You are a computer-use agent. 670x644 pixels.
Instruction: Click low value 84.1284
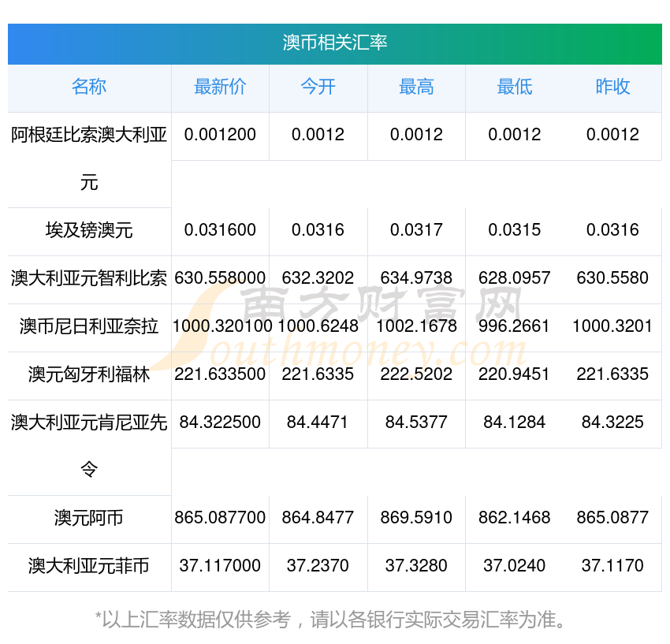click(515, 423)
